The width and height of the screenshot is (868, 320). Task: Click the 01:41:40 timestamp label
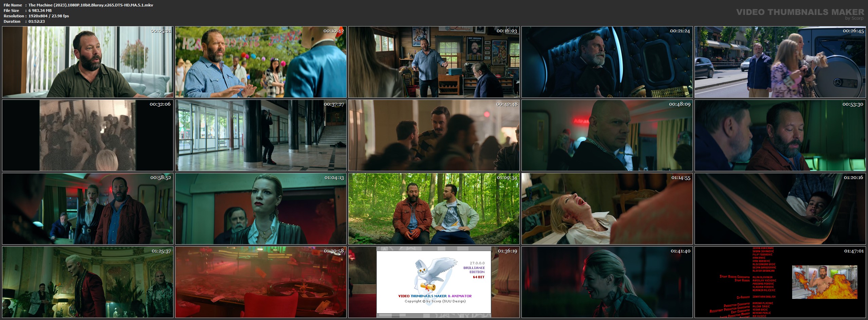point(680,251)
